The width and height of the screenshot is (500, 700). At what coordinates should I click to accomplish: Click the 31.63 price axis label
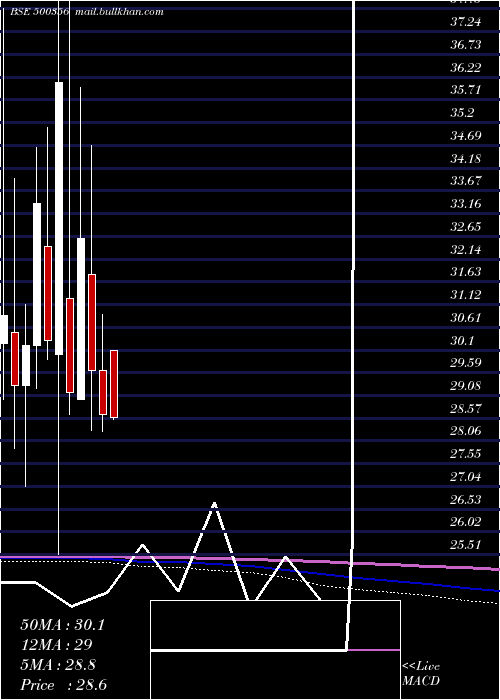pos(466,271)
